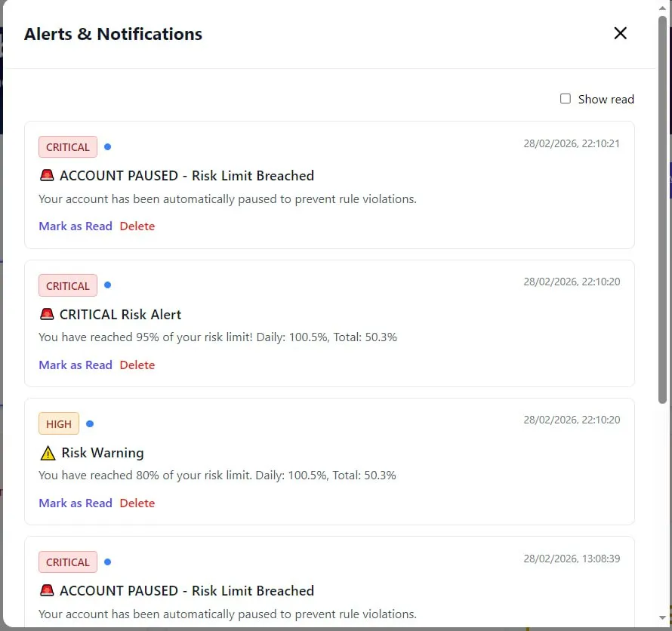Mark the top ACCOUNT PAUSED alert as read

tap(76, 226)
